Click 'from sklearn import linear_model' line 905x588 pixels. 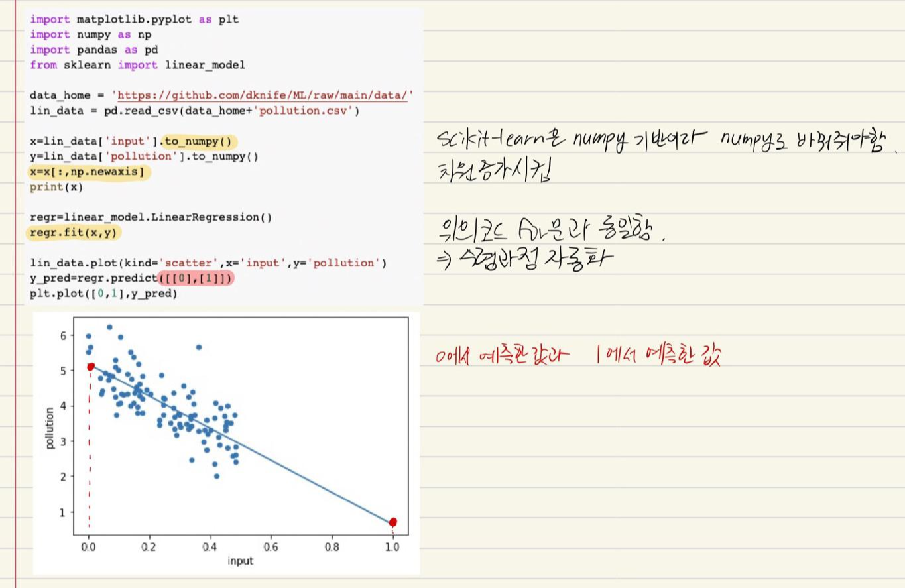[137, 65]
